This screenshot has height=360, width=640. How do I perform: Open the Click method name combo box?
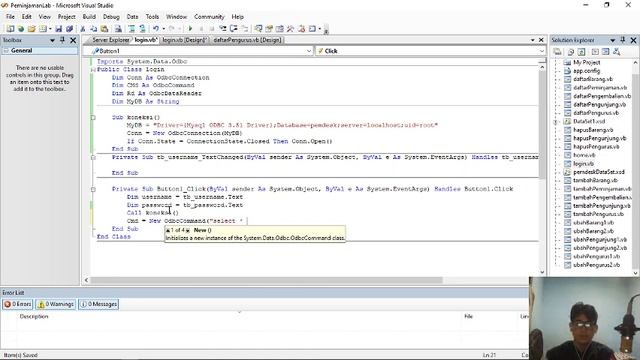tap(431, 51)
